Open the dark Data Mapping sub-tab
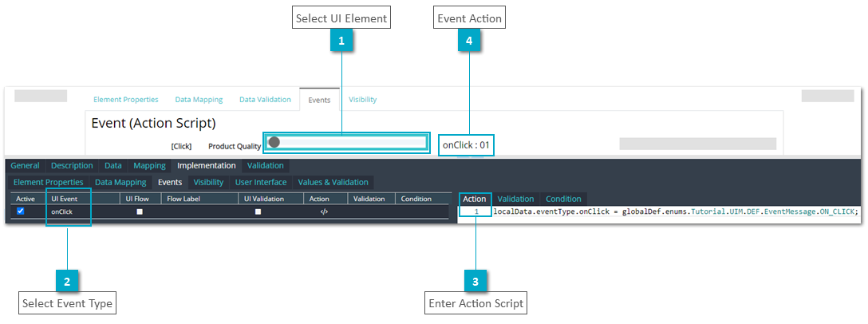Image resolution: width=868 pixels, height=324 pixels. [120, 182]
